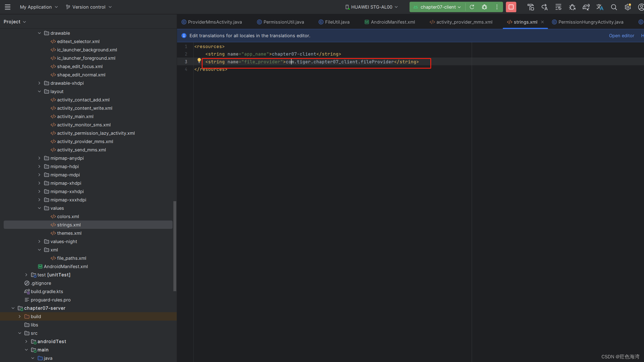This screenshot has width=644, height=362.
Task: Open themes.xml in the project tree
Action: 69,233
